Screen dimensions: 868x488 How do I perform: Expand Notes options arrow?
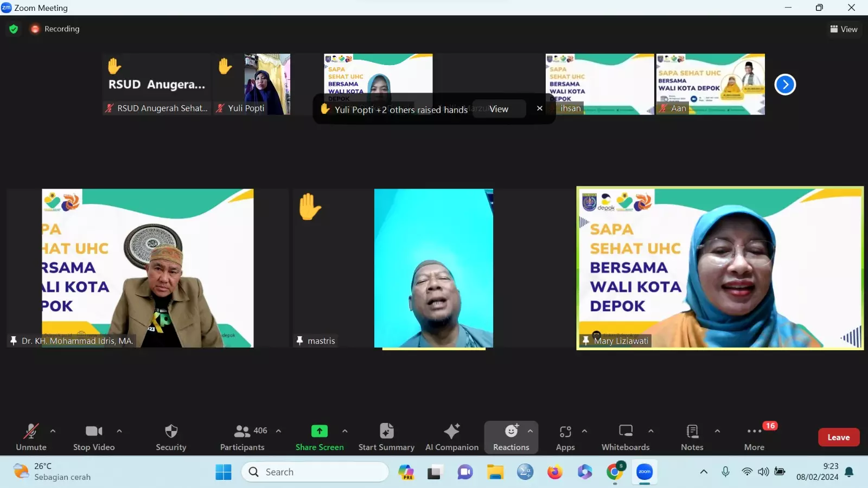(x=717, y=431)
